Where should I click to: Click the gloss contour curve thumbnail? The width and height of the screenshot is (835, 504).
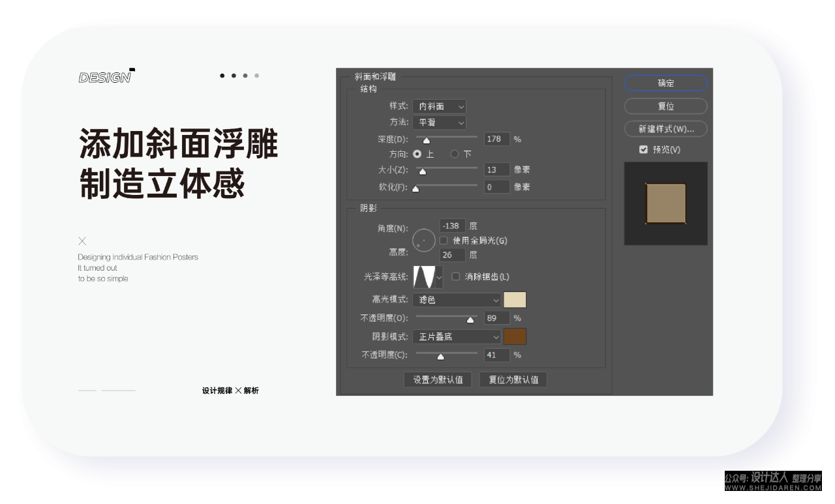tap(424, 277)
